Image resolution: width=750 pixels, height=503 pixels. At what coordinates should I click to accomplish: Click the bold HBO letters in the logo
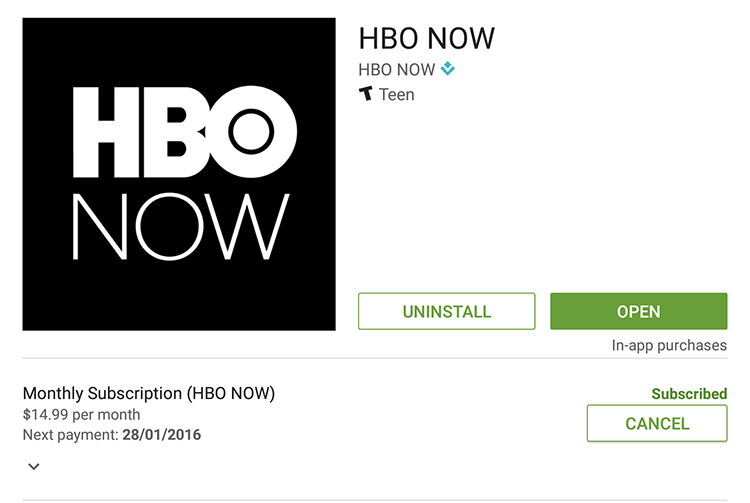185,131
